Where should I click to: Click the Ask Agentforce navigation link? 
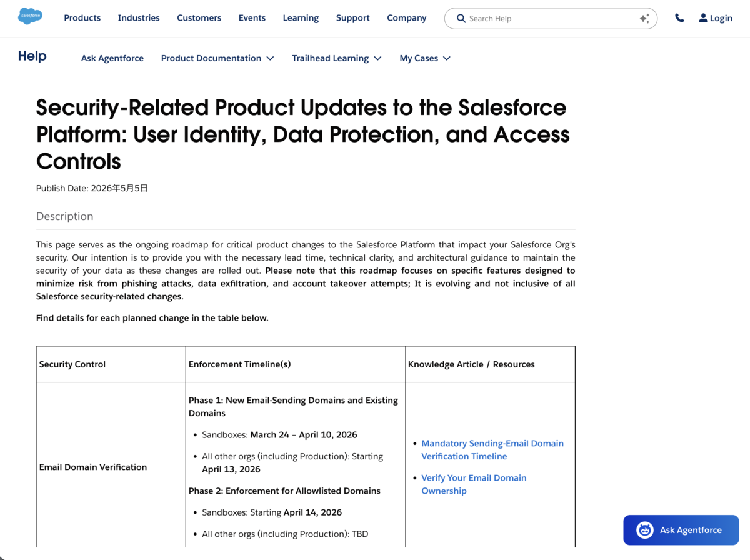tap(112, 58)
